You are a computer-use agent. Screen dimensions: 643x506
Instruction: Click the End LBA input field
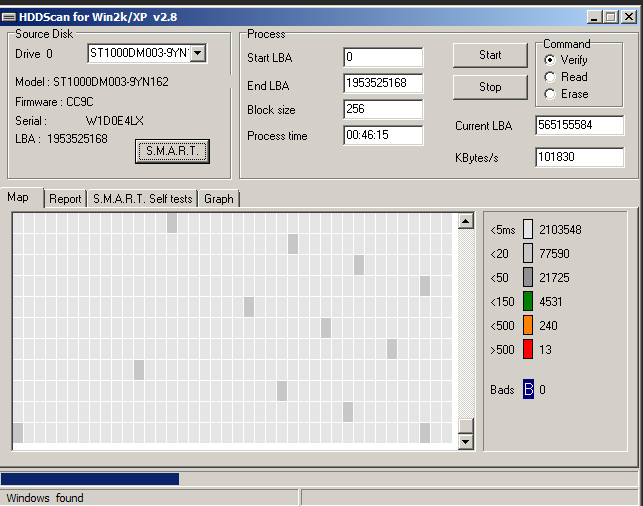point(382,84)
